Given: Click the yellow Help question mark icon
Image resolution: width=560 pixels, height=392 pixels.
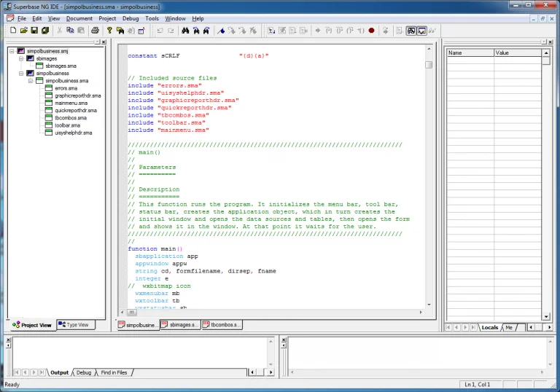Looking at the screenshot, I should point(109,31).
